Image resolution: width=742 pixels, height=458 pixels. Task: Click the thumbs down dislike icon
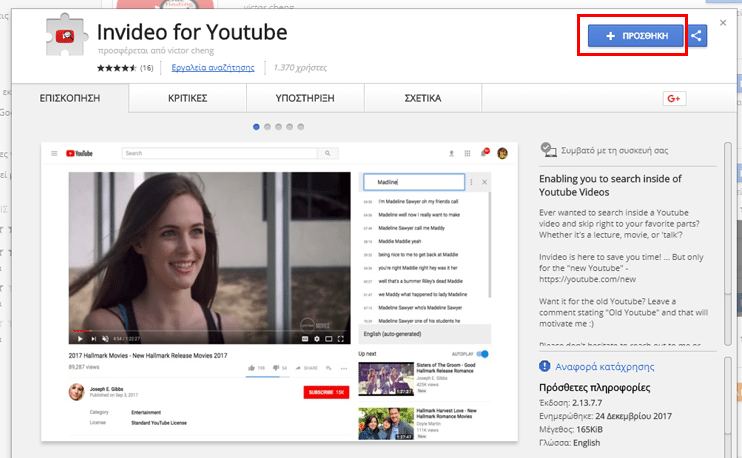tap(276, 368)
